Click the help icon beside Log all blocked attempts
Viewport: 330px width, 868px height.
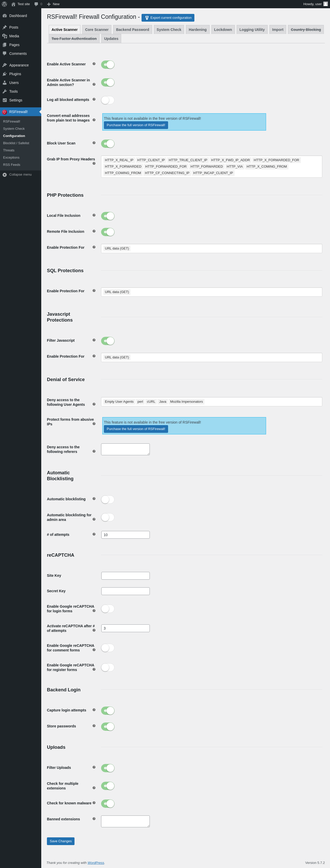coord(94,99)
